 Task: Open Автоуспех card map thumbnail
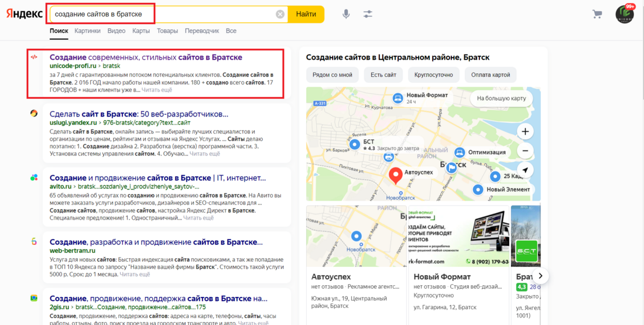click(x=357, y=236)
